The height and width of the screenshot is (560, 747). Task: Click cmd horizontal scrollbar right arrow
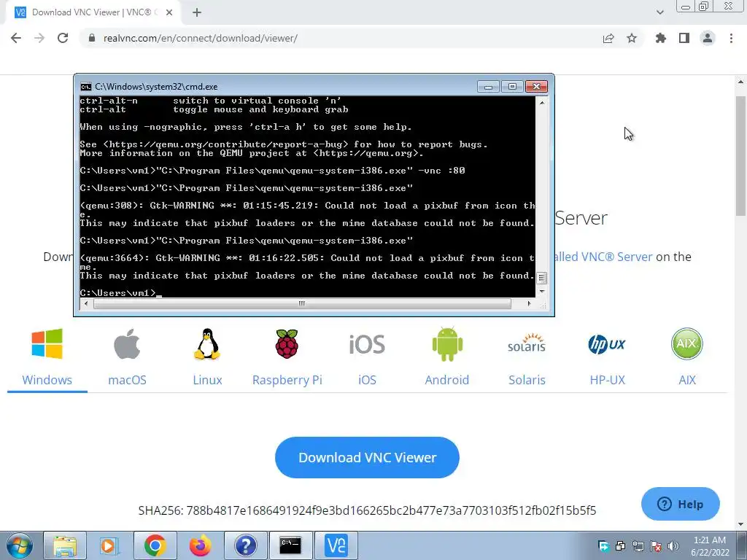(530, 303)
